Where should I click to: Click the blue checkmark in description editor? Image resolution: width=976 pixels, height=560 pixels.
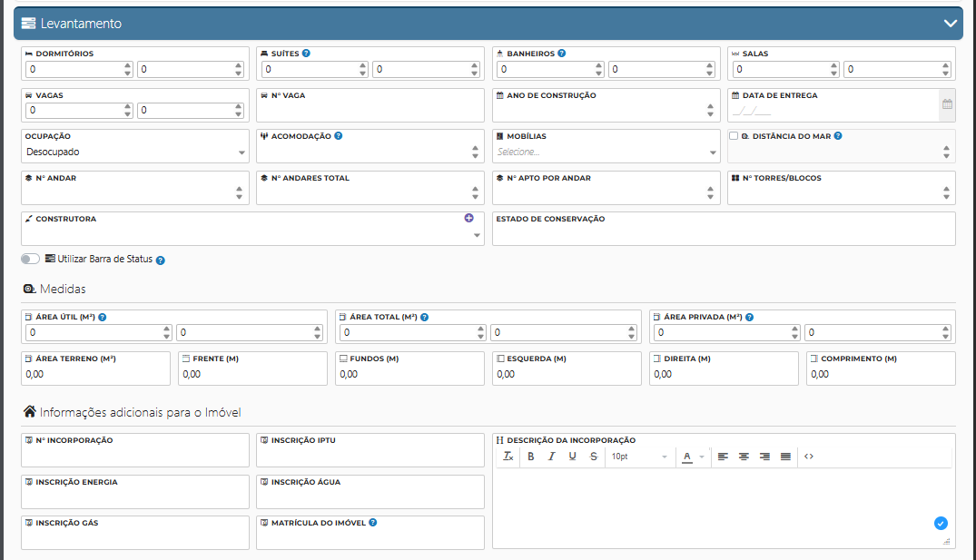coord(941,523)
